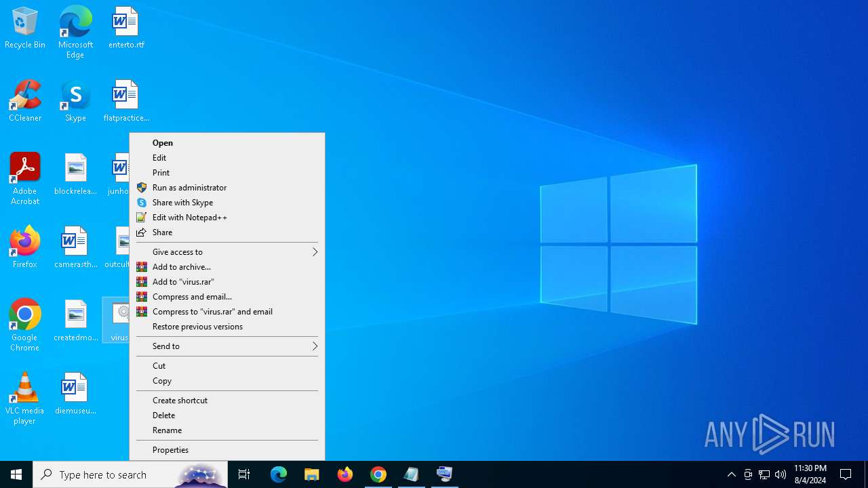The width and height of the screenshot is (868, 488).
Task: Click the taskbar clock and date
Action: pyautogui.click(x=810, y=474)
